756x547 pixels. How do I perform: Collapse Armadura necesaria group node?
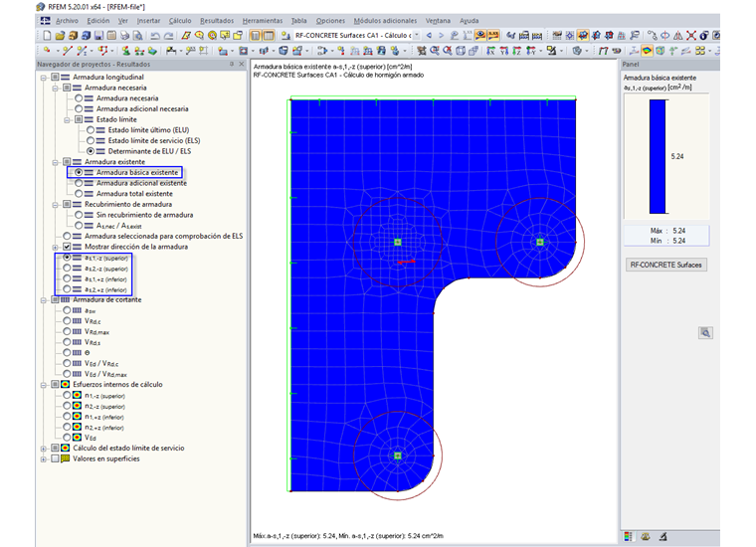pyautogui.click(x=55, y=88)
